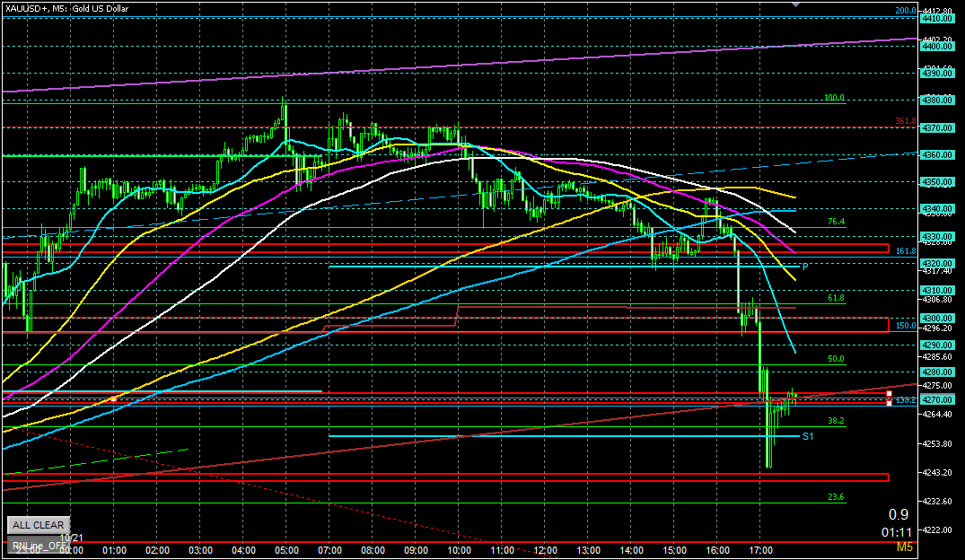965x560 pixels.
Task: Click the 17:00 time axis marker
Action: pyautogui.click(x=760, y=549)
